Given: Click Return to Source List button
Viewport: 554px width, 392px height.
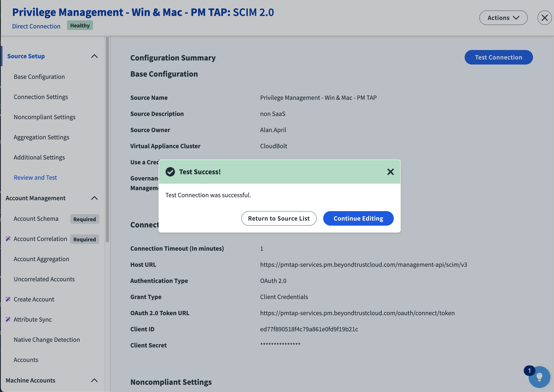Looking at the screenshot, I should point(279,218).
